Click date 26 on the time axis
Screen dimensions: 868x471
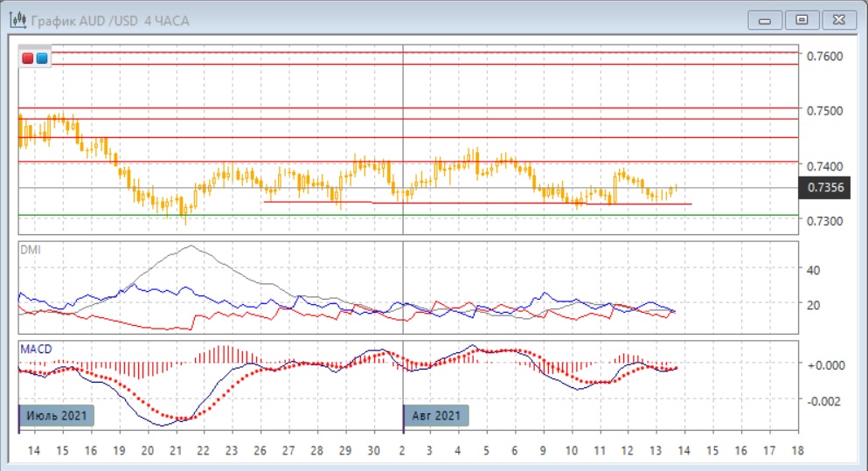click(x=260, y=450)
